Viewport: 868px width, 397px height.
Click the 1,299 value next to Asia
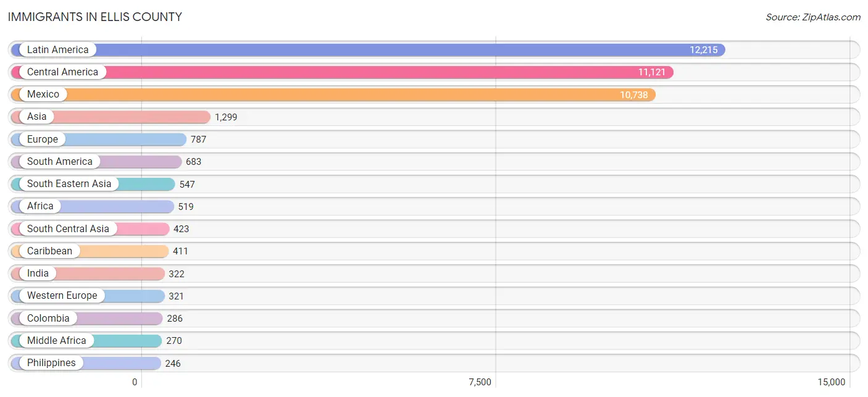[x=226, y=117]
